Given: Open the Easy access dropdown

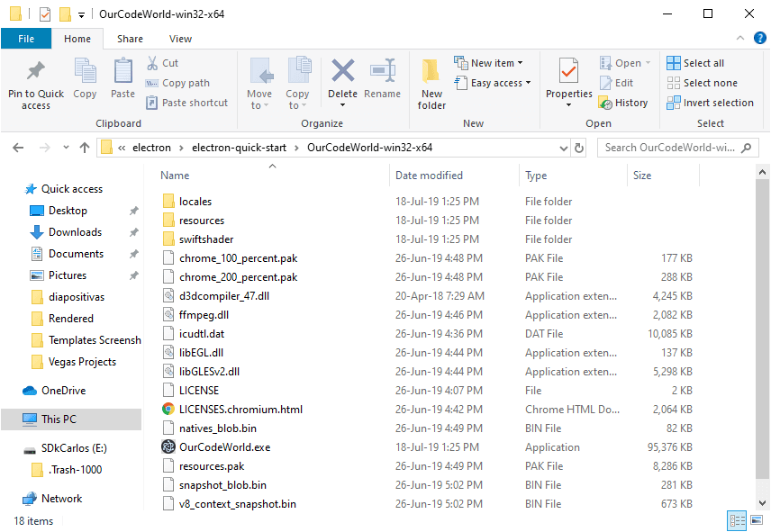Looking at the screenshot, I should (493, 83).
